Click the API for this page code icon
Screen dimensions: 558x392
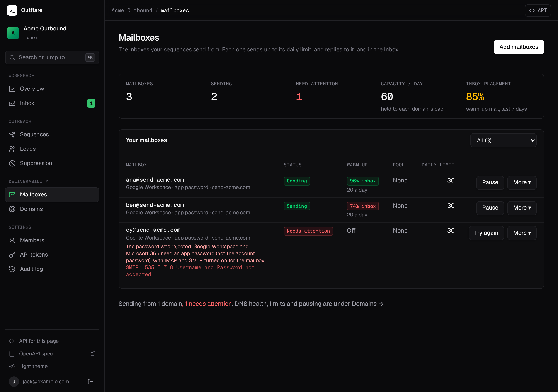(x=12, y=341)
